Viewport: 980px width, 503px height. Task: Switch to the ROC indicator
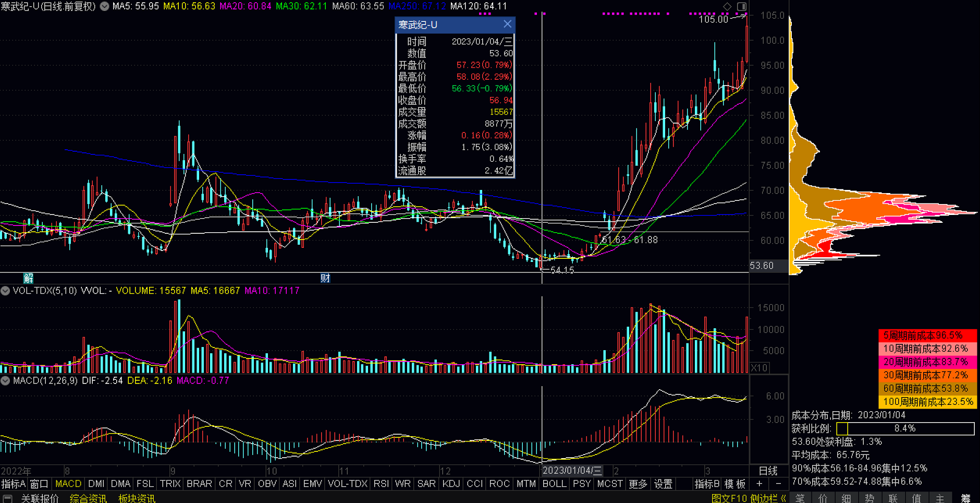pos(499,484)
